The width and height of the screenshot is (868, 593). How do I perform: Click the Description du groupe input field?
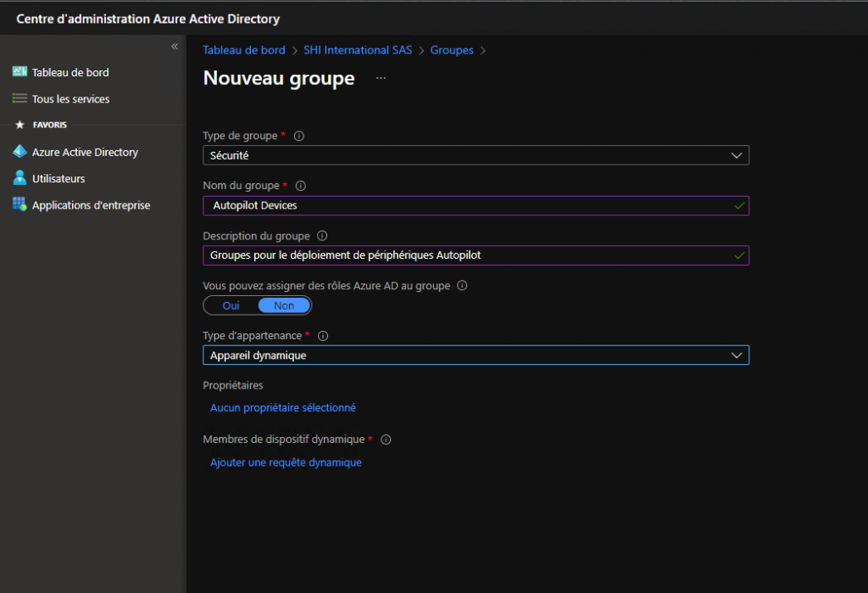click(x=476, y=255)
